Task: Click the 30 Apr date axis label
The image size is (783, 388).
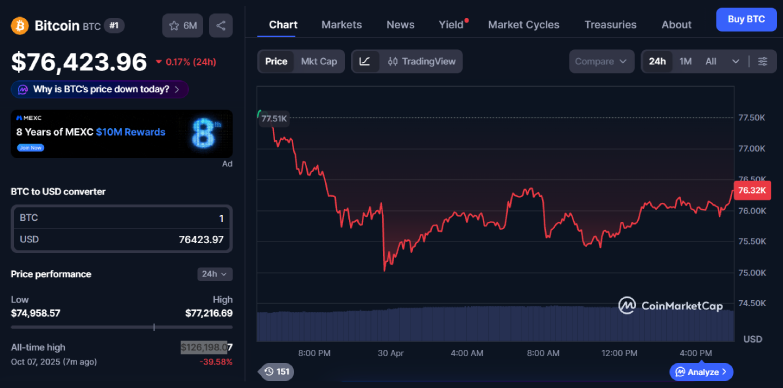Action: tap(390, 353)
